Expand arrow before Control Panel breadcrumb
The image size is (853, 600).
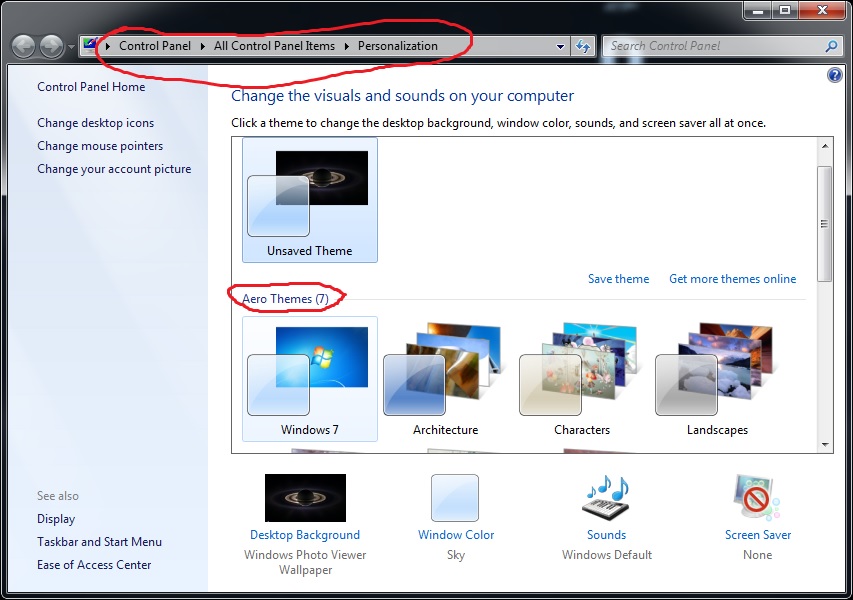pos(108,46)
